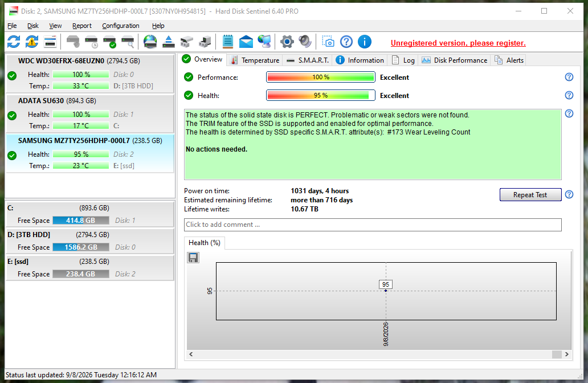
Task: Click the Health 95 % gradient bar
Action: tap(321, 95)
